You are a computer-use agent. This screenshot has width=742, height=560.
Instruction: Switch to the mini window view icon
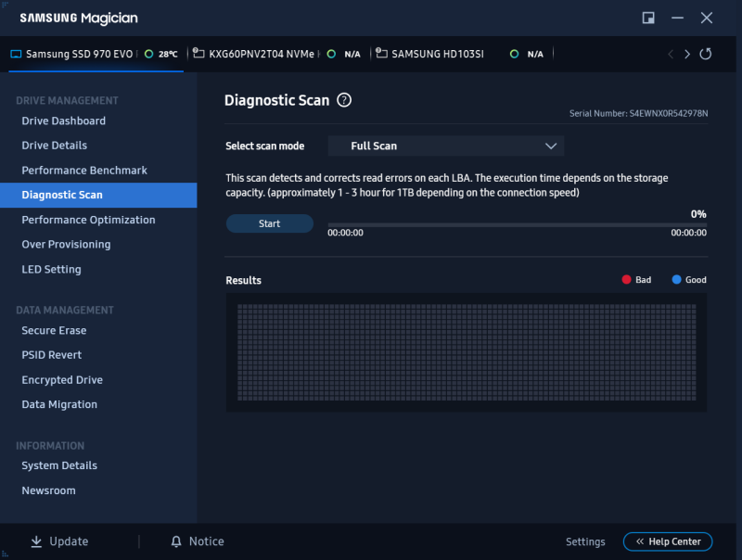click(648, 18)
